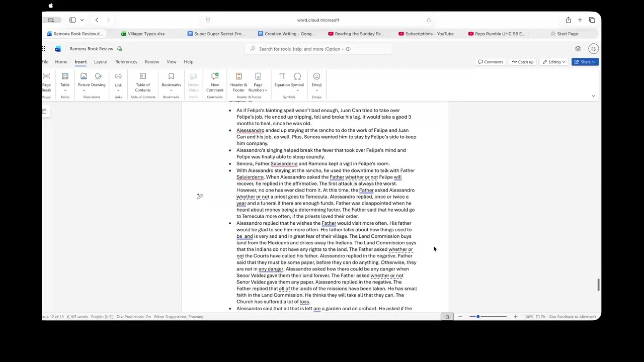Viewport: 644px width, 362px height.
Task: Toggle the Safari sidebar
Action: (x=72, y=20)
